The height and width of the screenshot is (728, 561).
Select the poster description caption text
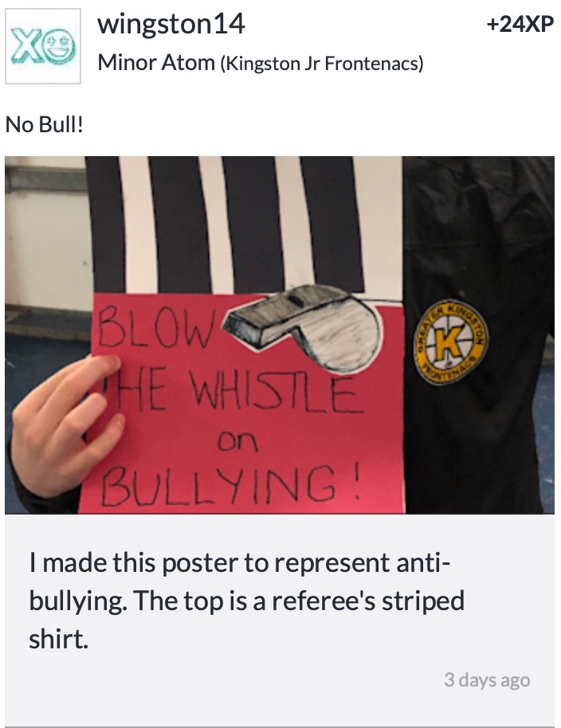pyautogui.click(x=246, y=601)
